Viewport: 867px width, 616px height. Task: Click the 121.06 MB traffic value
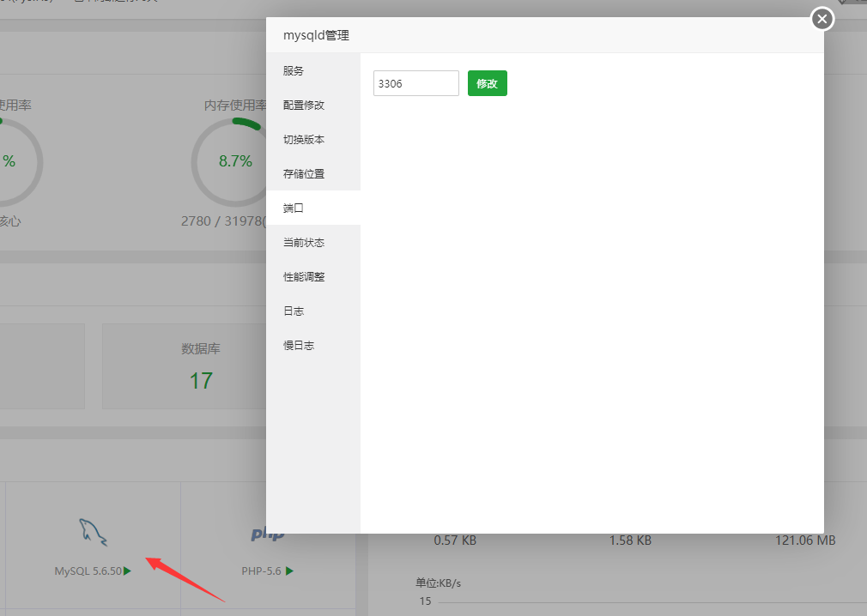tap(805, 541)
